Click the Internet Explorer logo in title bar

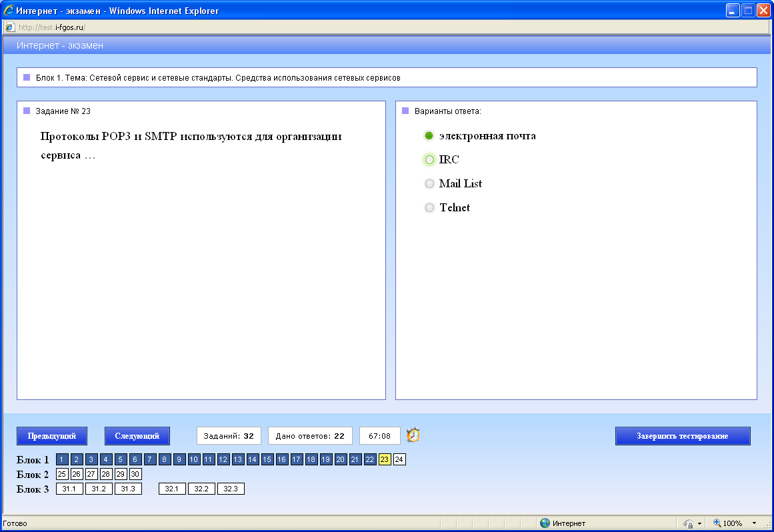click(x=9, y=10)
